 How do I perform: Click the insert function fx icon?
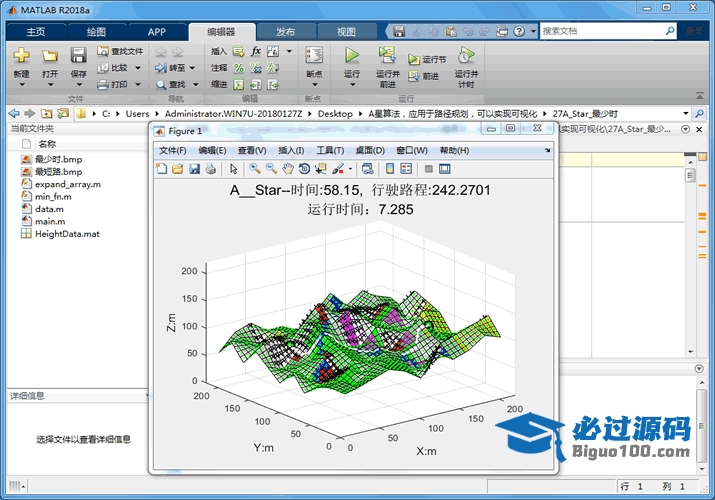point(256,51)
